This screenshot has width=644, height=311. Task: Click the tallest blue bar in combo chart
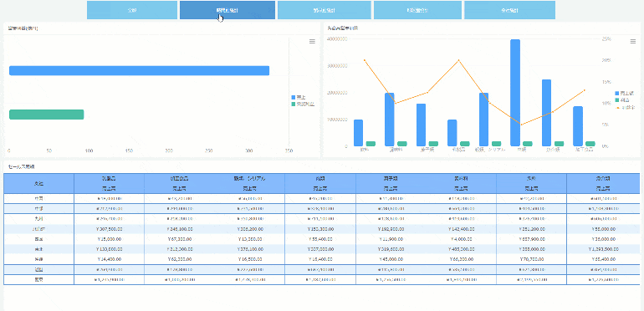tap(515, 93)
